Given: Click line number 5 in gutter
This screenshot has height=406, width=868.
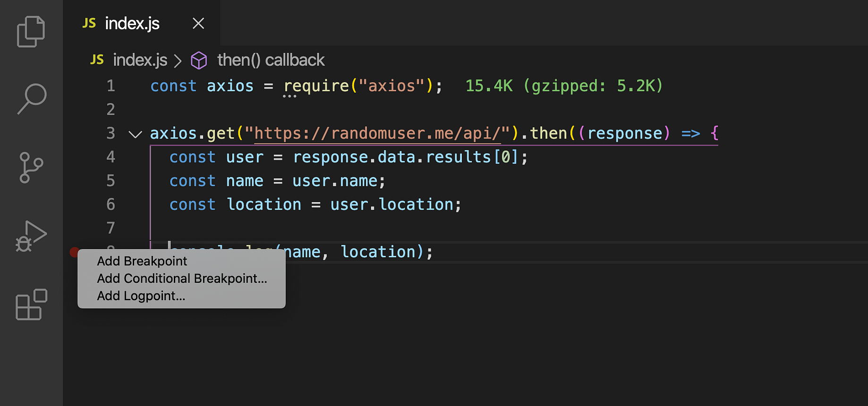Looking at the screenshot, I should (111, 181).
